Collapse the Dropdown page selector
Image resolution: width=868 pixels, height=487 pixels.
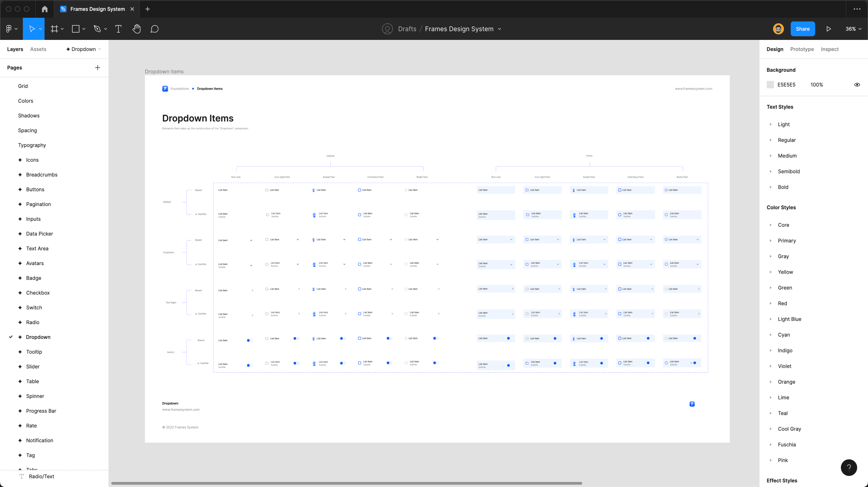pyautogui.click(x=84, y=49)
